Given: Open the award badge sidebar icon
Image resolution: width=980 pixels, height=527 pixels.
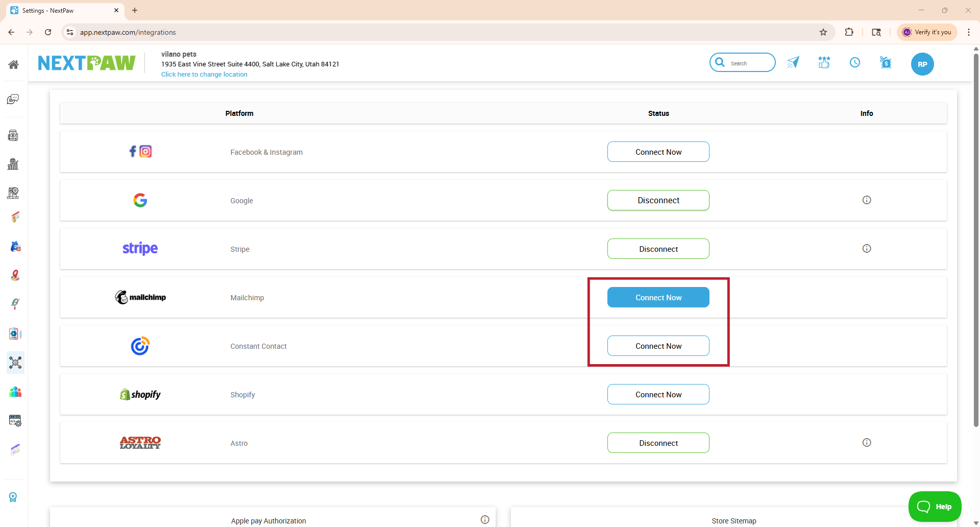Looking at the screenshot, I should (13, 497).
